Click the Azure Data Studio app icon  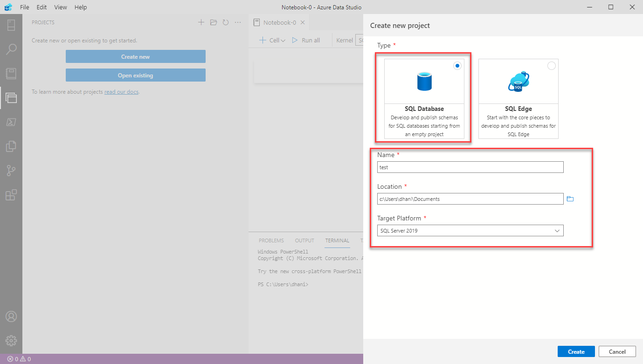coord(8,7)
